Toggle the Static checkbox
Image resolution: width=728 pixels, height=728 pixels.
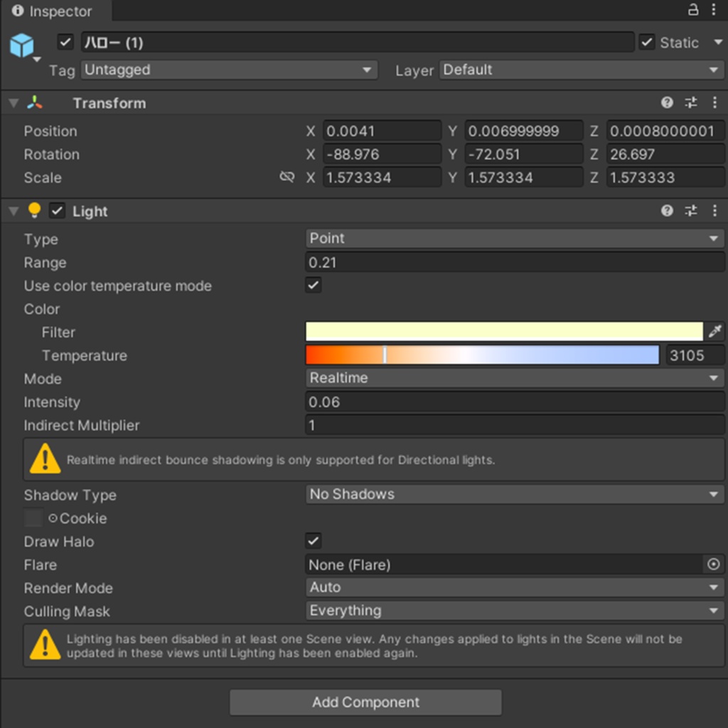pos(647,42)
